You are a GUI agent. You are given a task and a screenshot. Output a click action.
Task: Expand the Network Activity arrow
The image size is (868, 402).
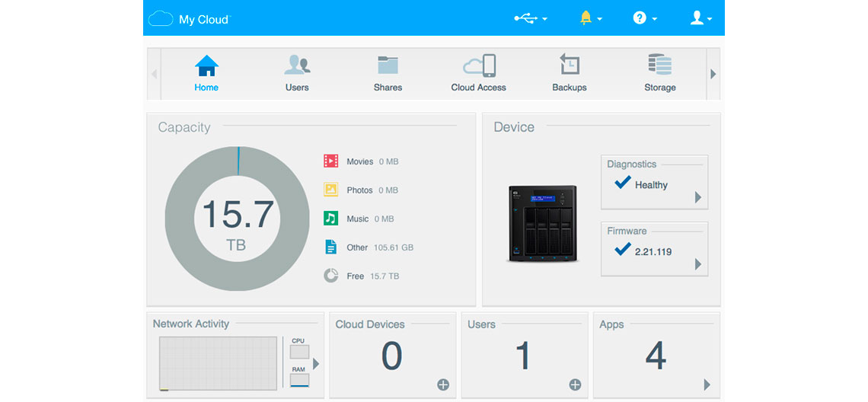coord(316,364)
